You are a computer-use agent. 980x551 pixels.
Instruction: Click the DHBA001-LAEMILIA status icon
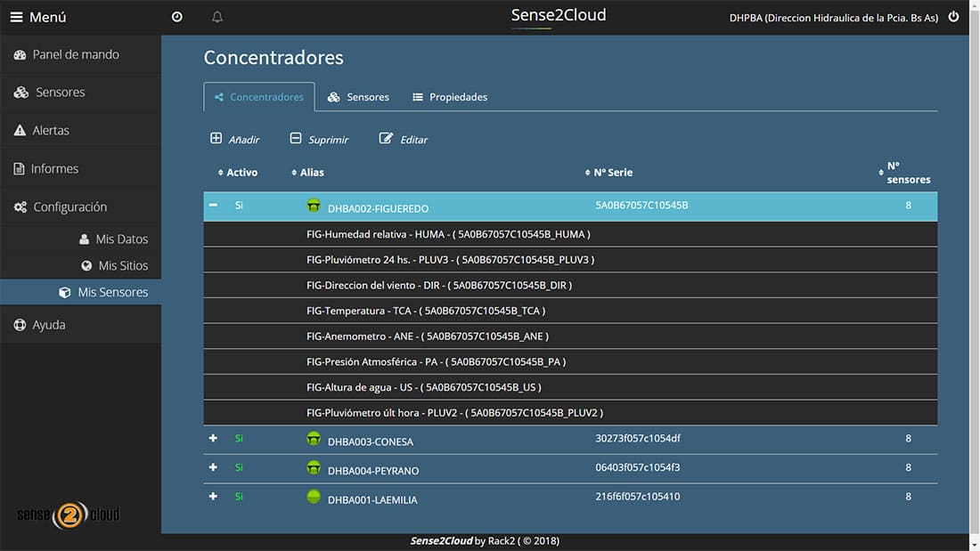pyautogui.click(x=314, y=497)
